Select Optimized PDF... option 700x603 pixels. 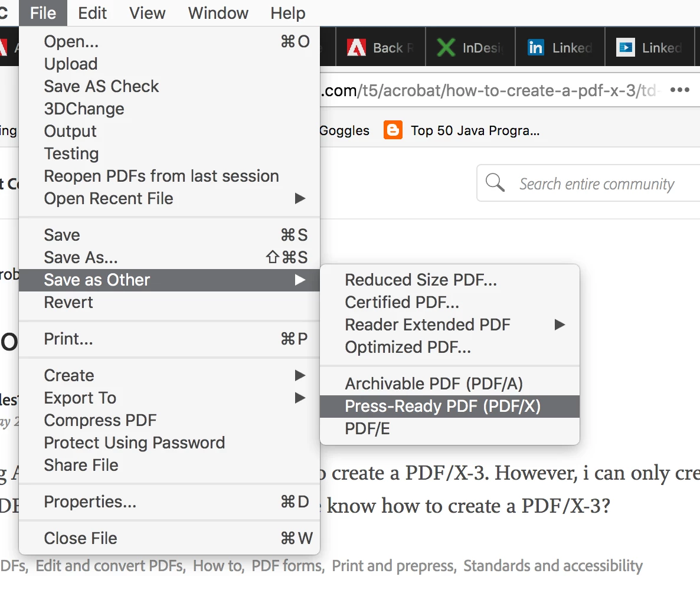click(450, 347)
